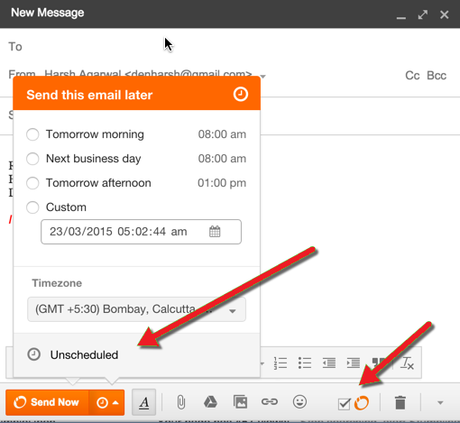Discard draft with the trash icon
This screenshot has width=460, height=423.
pyautogui.click(x=400, y=402)
